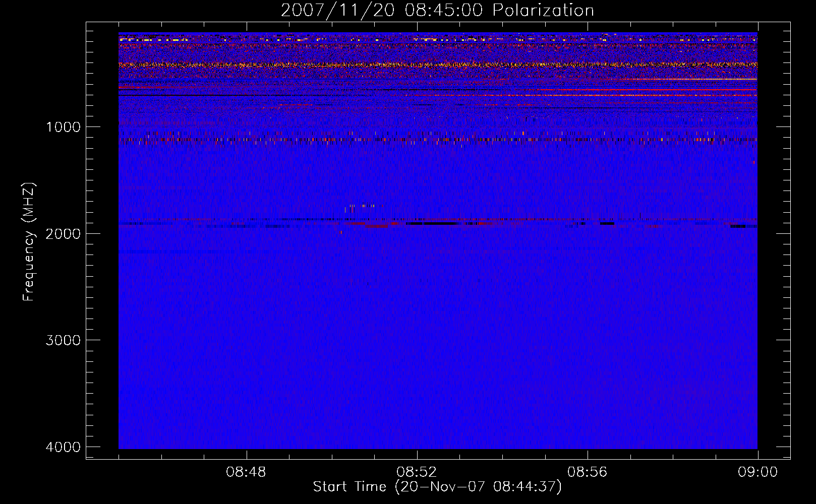
Task: Click the 'Frequency (MHZ)' axis label
Action: click(x=29, y=242)
